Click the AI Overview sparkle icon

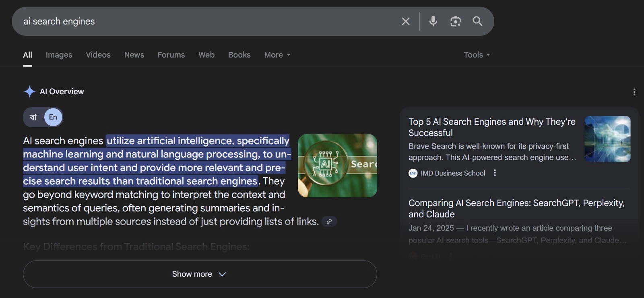click(x=29, y=91)
